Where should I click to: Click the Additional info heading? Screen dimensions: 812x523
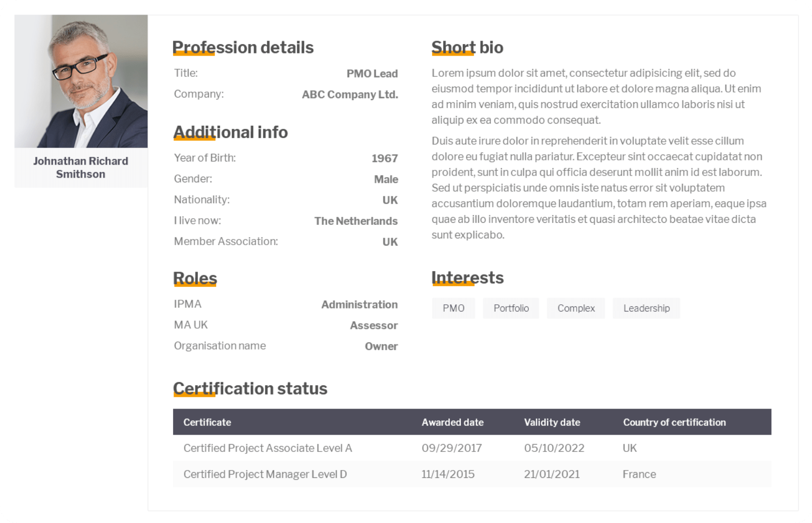230,132
